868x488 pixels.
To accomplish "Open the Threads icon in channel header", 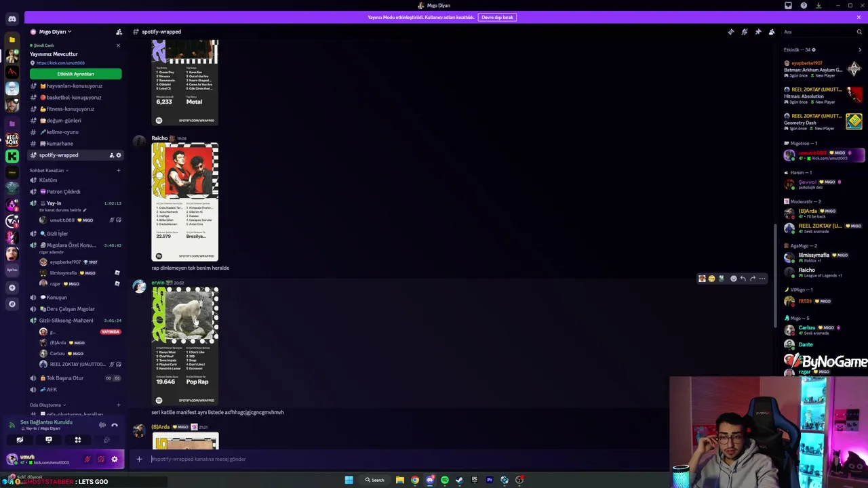I will click(731, 32).
